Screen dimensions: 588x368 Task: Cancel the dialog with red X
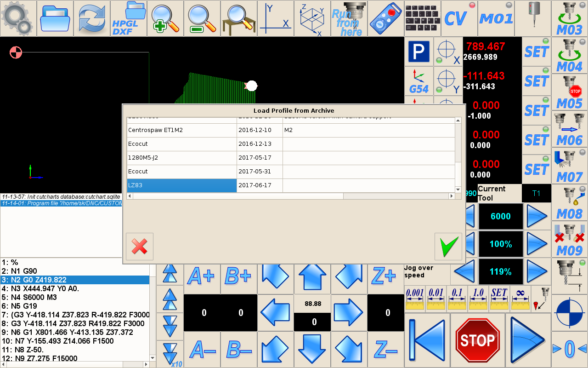click(140, 247)
